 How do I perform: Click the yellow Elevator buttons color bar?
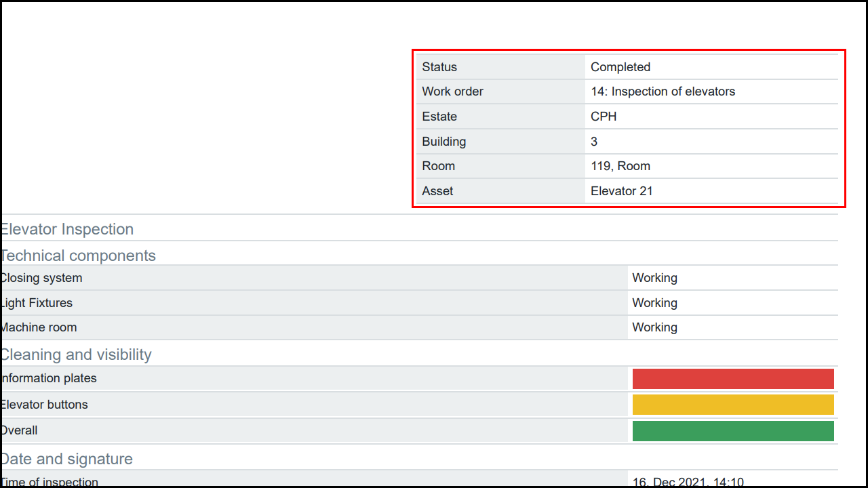pos(732,405)
